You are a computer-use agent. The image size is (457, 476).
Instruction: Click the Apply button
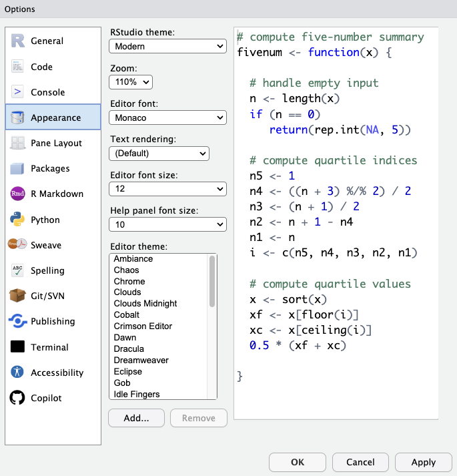tap(424, 462)
